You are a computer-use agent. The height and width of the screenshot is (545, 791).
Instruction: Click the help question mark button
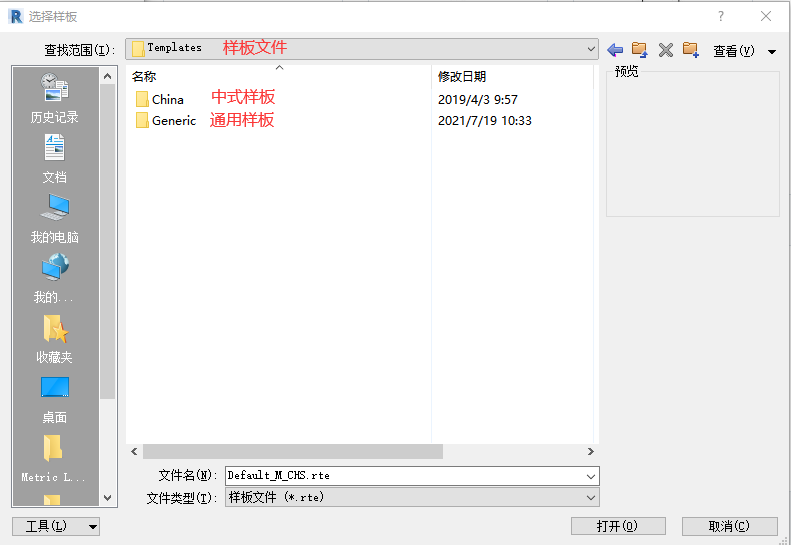pos(721,16)
